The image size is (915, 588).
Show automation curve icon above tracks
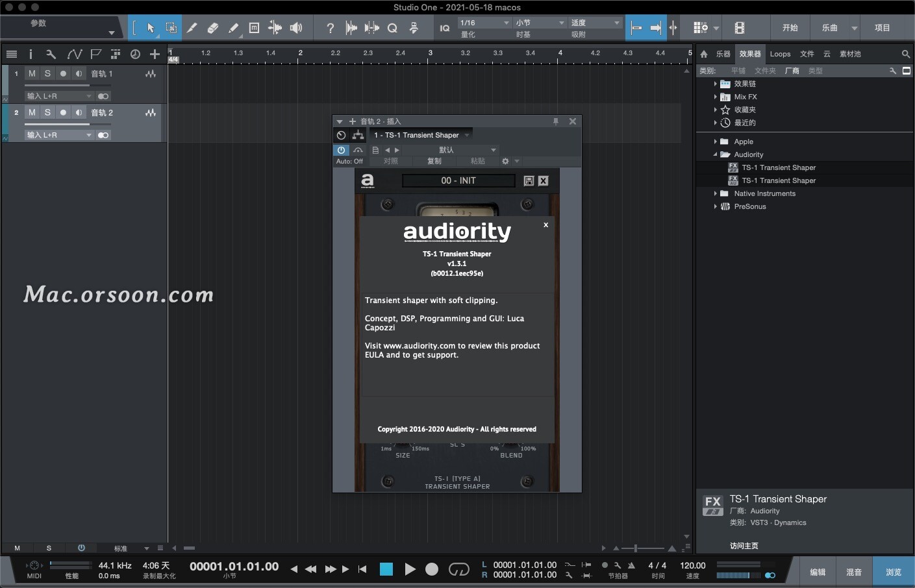[74, 55]
